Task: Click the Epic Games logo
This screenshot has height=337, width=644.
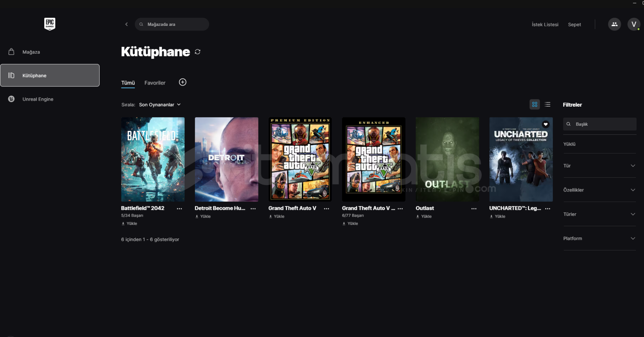Action: coord(50,24)
